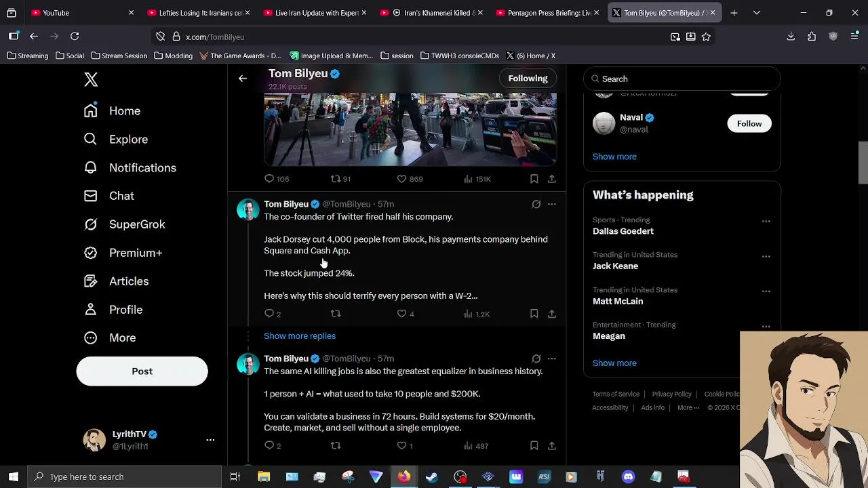Click the Grok icon on the Jack Dorsey post
This screenshot has width=868, height=488.
(x=536, y=204)
